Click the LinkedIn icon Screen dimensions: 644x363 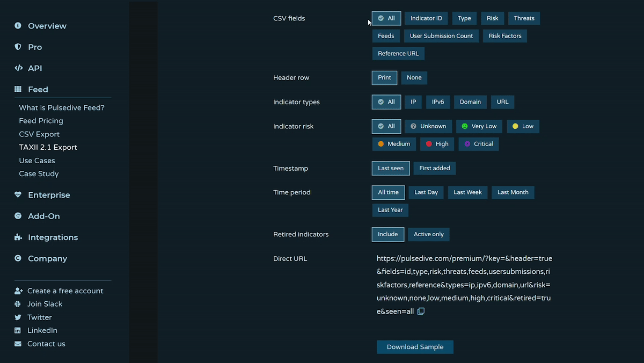click(18, 330)
